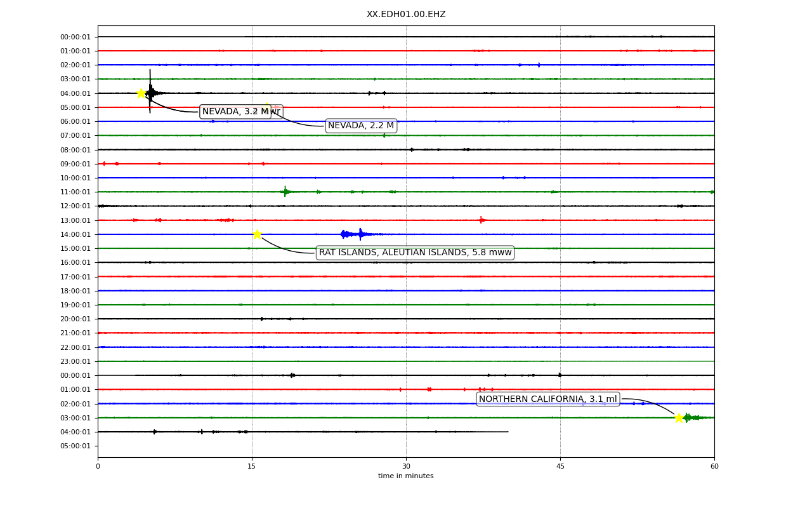Click the yellow star on the 14:00:01 trace
812x508 pixels.
pyautogui.click(x=257, y=234)
